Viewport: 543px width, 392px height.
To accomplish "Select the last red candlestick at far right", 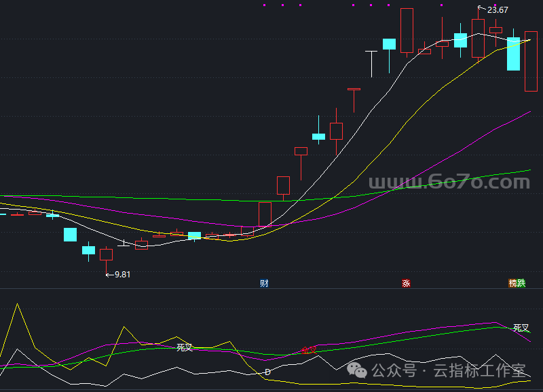I will pyautogui.click(x=531, y=61).
